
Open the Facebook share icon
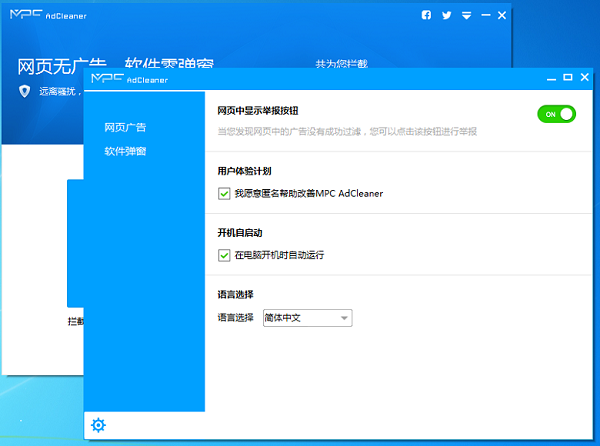(426, 15)
